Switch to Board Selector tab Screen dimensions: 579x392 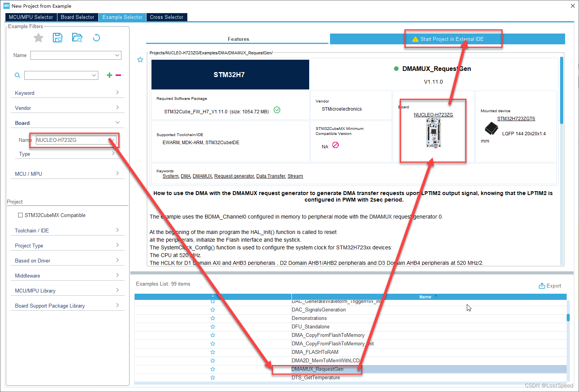[77, 17]
